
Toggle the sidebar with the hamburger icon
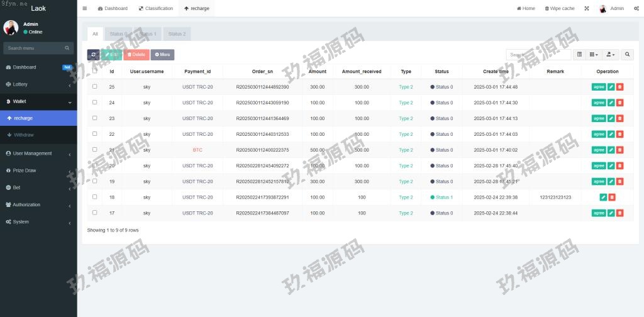pyautogui.click(x=85, y=9)
